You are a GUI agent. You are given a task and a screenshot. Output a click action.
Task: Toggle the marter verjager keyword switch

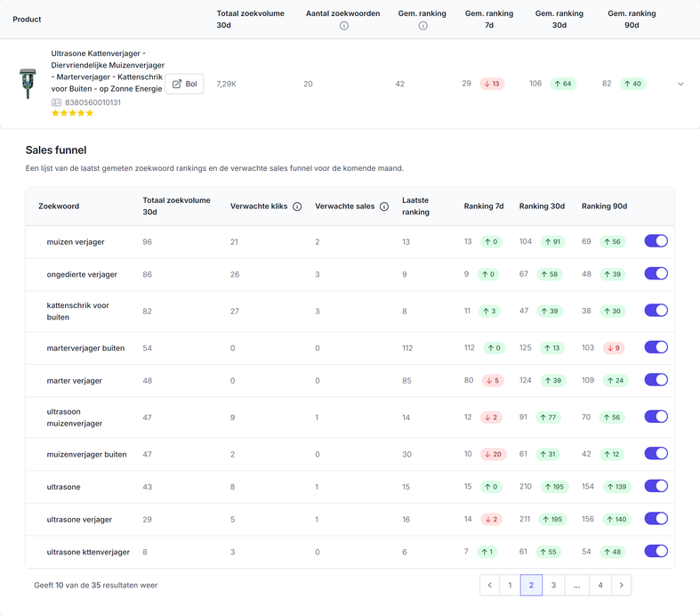pos(656,380)
